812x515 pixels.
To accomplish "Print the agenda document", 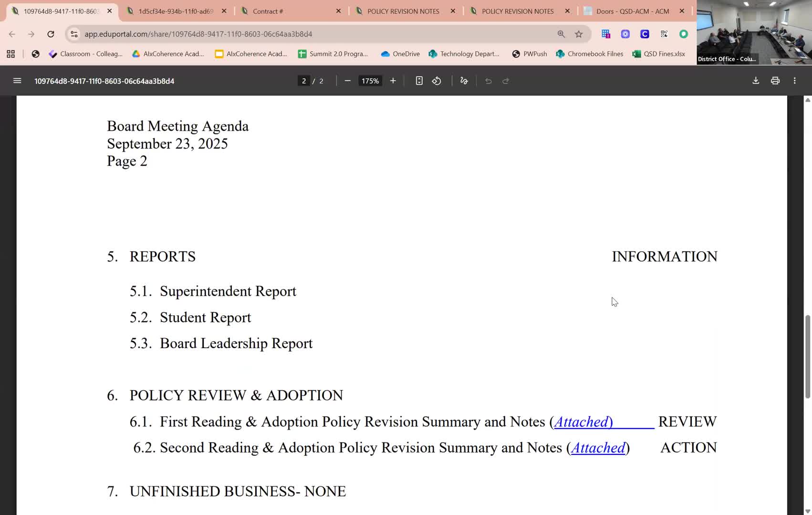I will pyautogui.click(x=775, y=81).
